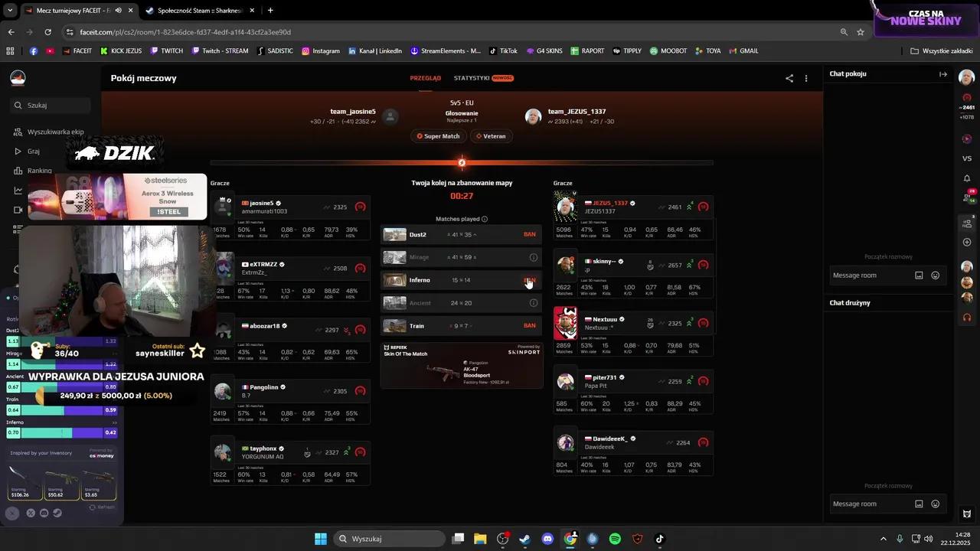The width and height of the screenshot is (980, 551).
Task: Click the skill level badge beside JEZUS_1337
Action: pos(704,207)
